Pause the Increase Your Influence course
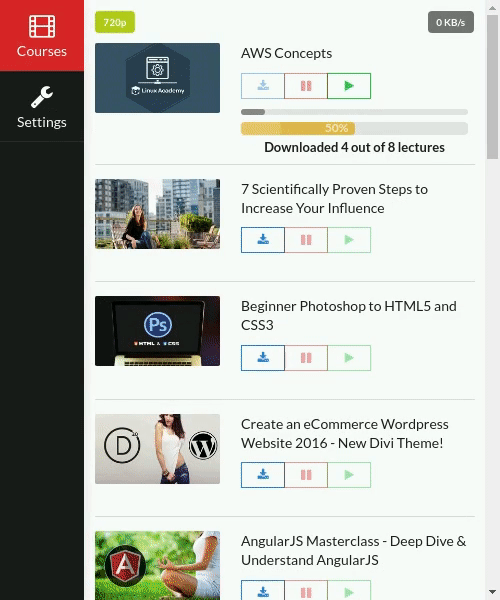The width and height of the screenshot is (500, 600). (x=306, y=240)
